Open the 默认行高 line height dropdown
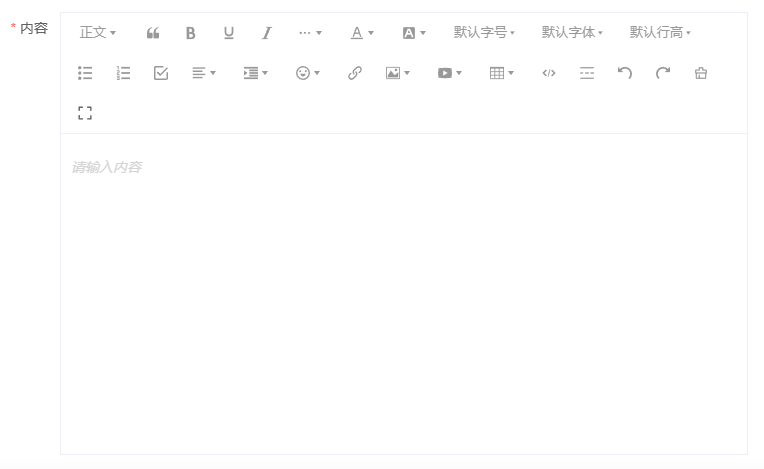The width and height of the screenshot is (764, 469). (x=660, y=33)
